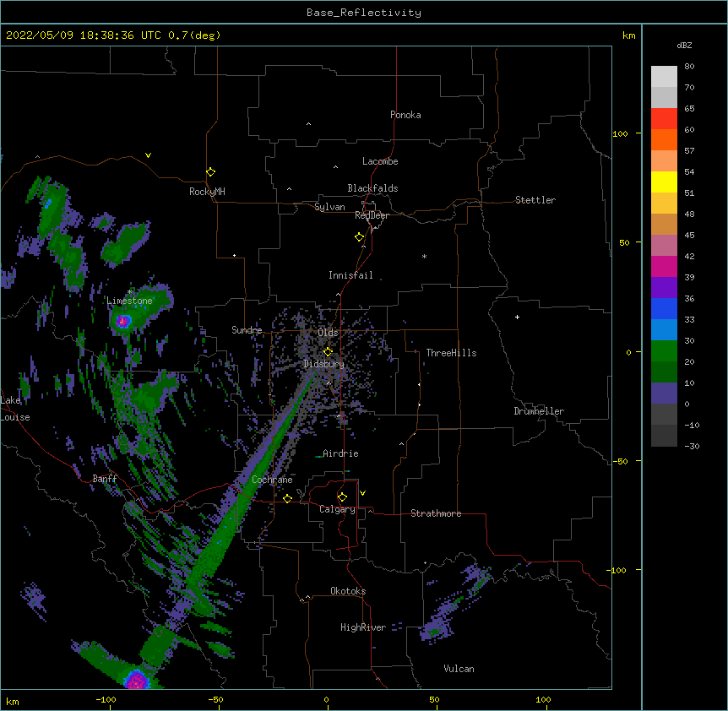Click the magenta storm core near Limestone
Image resolution: width=728 pixels, height=711 pixels.
[123, 321]
